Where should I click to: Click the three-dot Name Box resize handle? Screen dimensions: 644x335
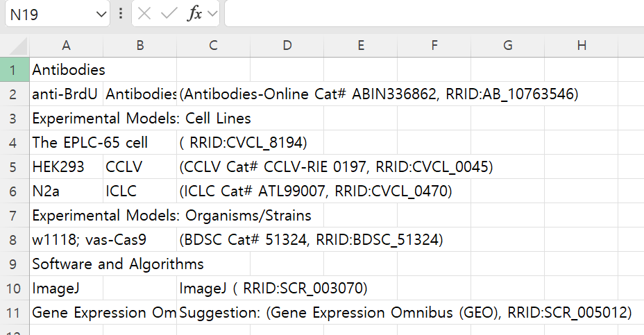121,14
